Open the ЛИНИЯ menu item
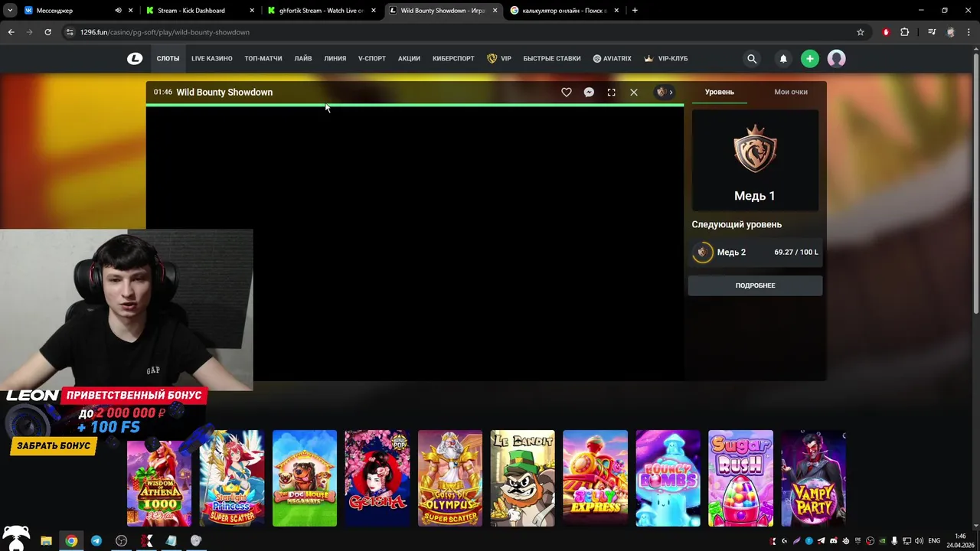 click(x=335, y=59)
